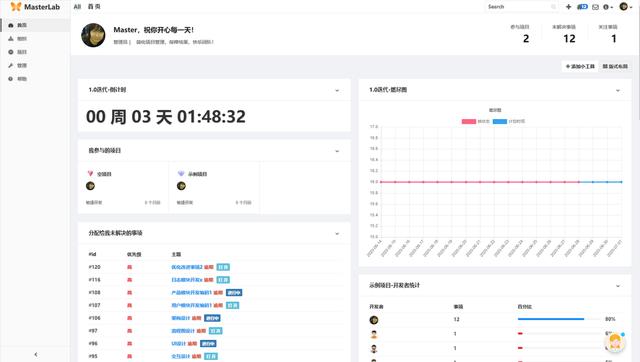The image size is (640, 362).
Task: Open the organization item in the sidebar
Action: click(35, 38)
